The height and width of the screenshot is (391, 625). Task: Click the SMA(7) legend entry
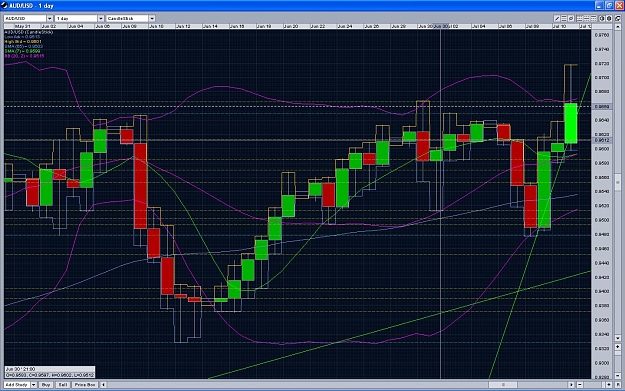pos(22,51)
